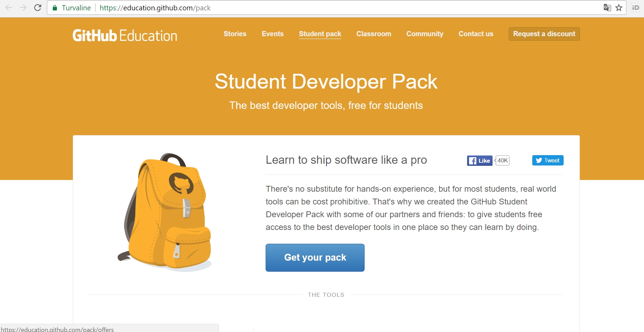
Task: Click the yellow backpack illustration
Action: [165, 212]
